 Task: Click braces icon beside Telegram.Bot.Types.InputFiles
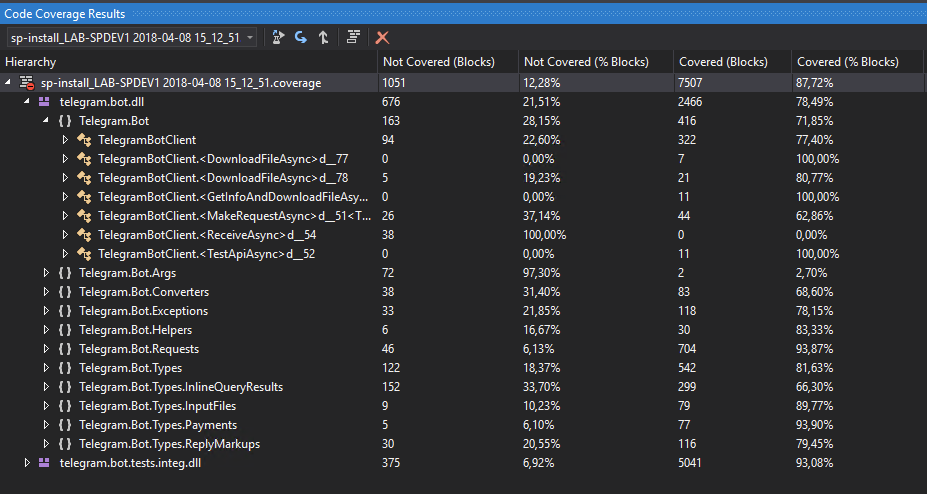65,406
